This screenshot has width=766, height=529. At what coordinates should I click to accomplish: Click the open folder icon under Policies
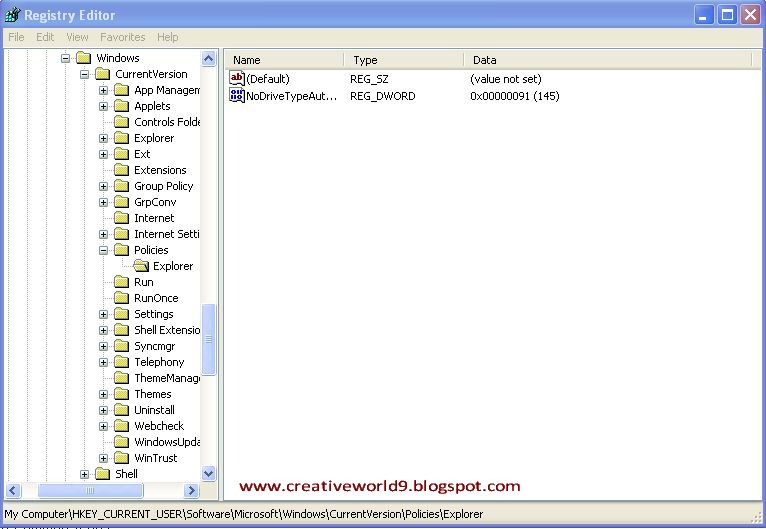tap(141, 266)
